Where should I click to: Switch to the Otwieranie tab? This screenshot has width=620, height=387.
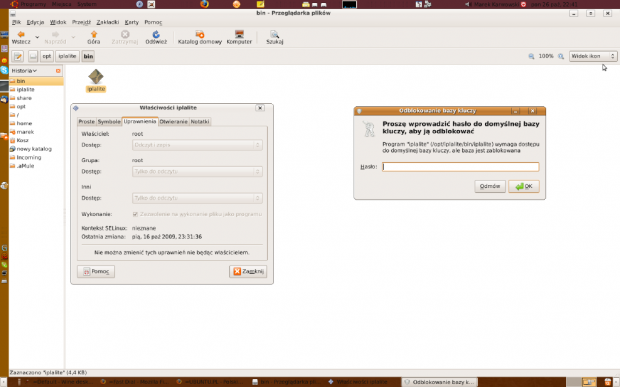(x=174, y=122)
